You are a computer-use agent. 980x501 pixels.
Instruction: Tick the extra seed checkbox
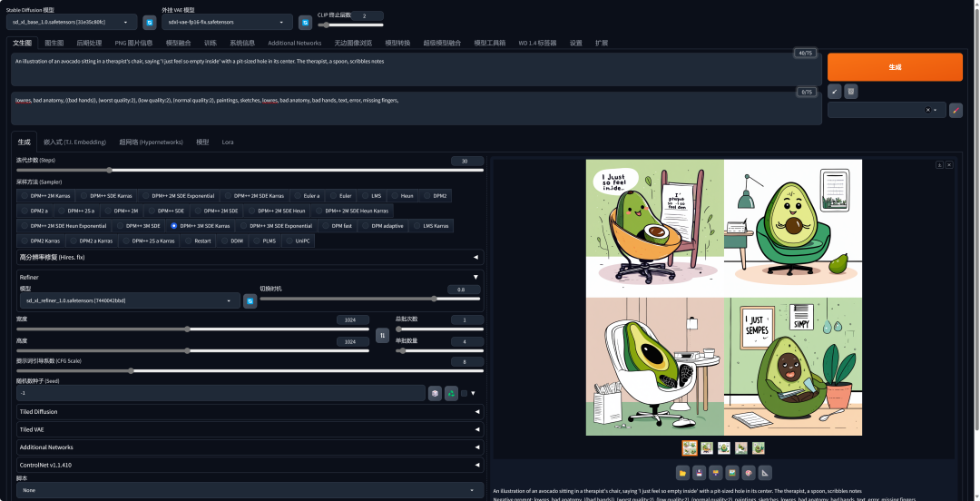coord(464,393)
